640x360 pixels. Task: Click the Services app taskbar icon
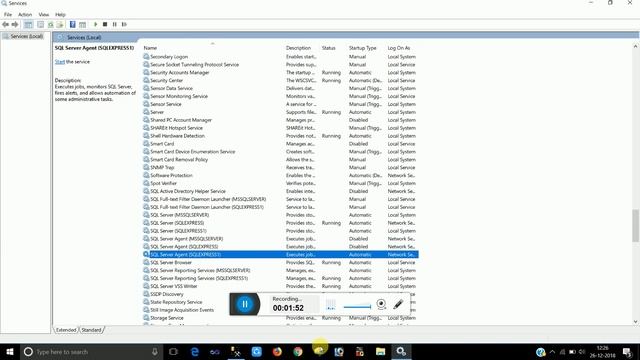pos(401,351)
